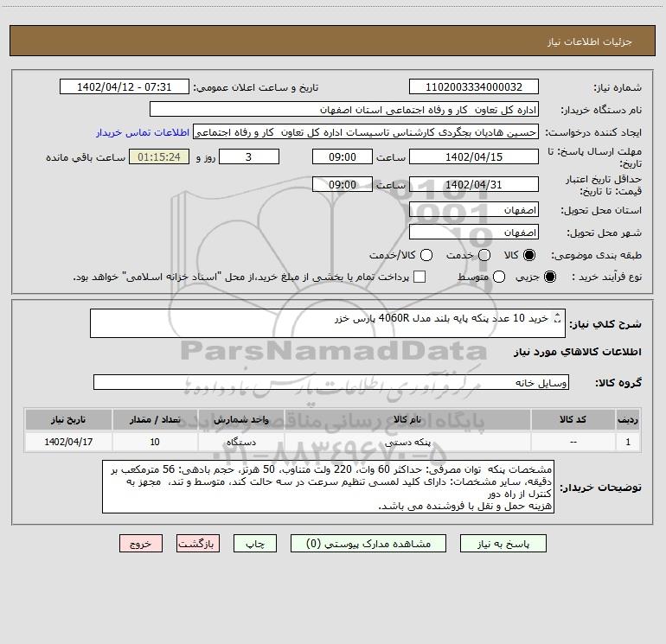The height and width of the screenshot is (644, 666).
Task: Select the جزیی purchase type radio
Action: 550,277
